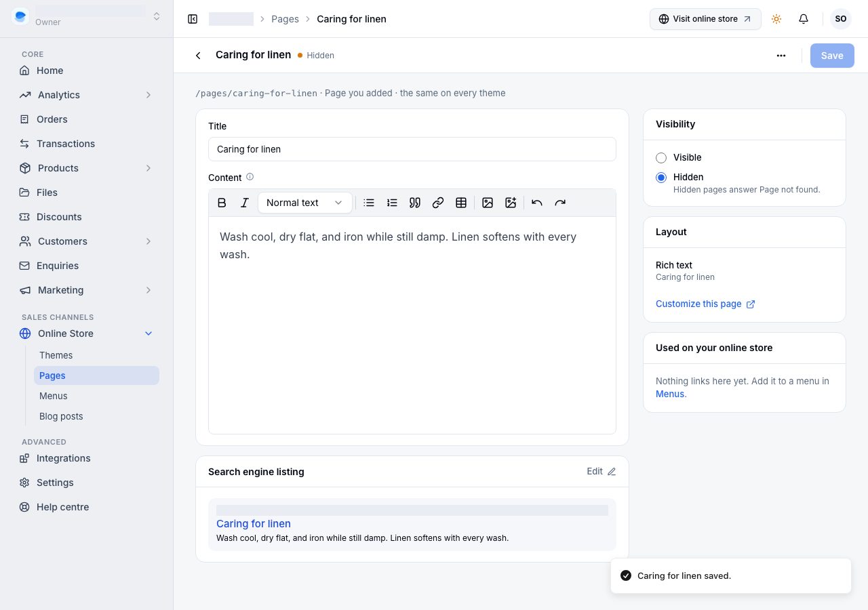Open the three-dot more actions menu
Viewport: 868px width, 610px height.
coord(781,56)
